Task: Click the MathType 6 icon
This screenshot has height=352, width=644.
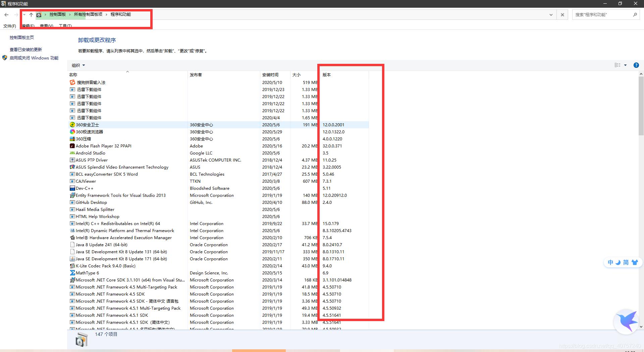Action: coord(72,273)
